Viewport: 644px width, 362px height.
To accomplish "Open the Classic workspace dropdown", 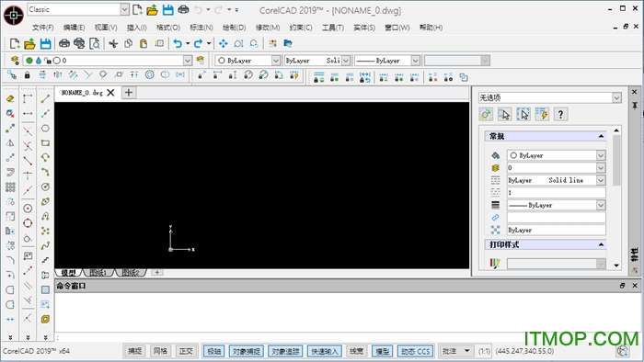I will [x=124, y=9].
